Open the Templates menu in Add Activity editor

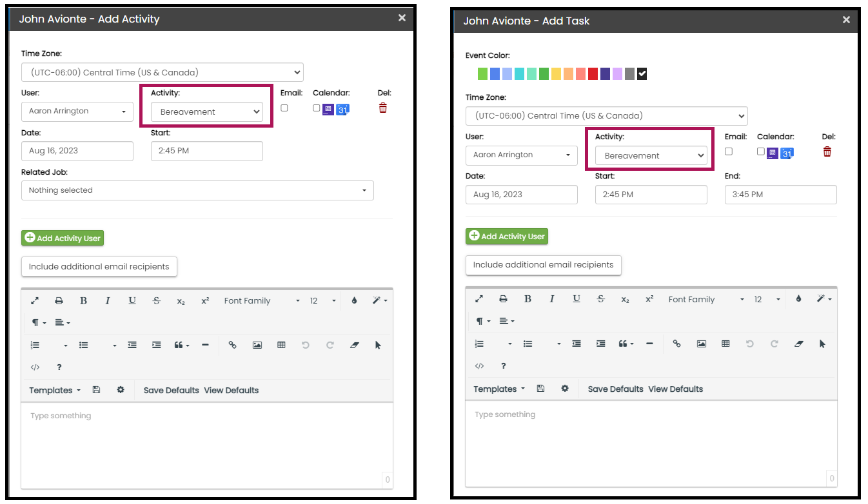(54, 390)
